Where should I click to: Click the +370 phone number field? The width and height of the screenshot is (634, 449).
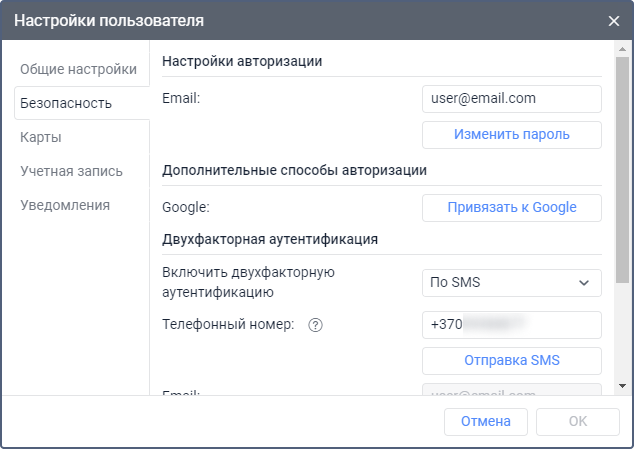(511, 325)
